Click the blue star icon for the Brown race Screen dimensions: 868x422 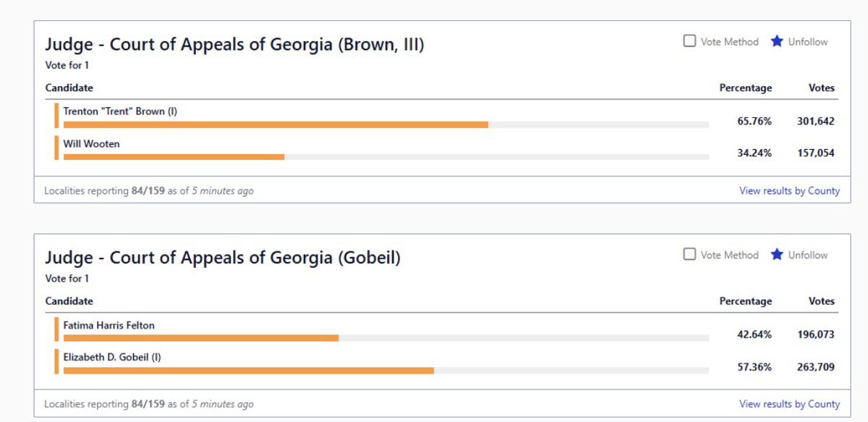tap(777, 41)
